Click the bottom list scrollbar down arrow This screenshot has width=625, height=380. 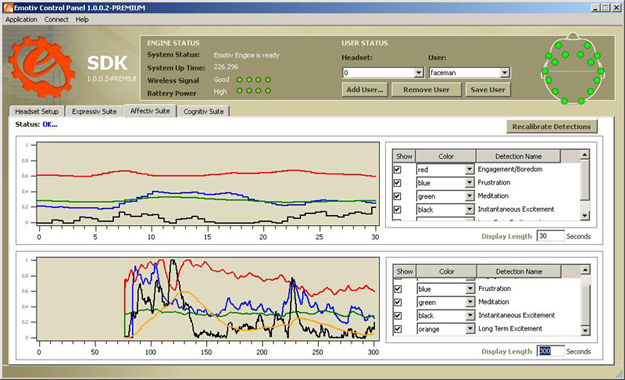click(x=585, y=331)
